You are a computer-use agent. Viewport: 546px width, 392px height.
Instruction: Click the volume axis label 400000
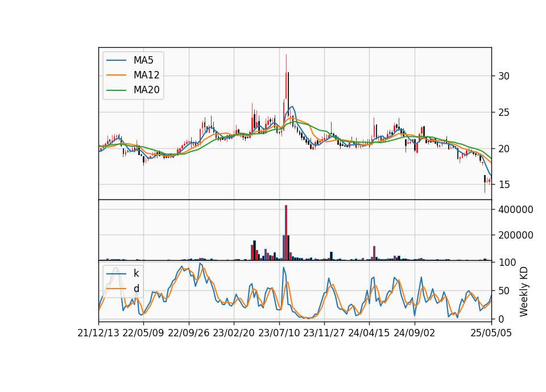click(x=516, y=210)
